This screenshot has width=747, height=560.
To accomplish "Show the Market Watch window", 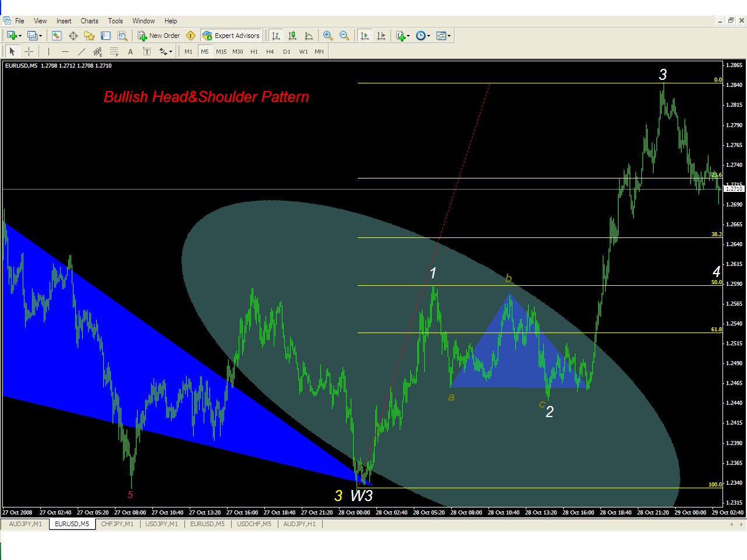I will (57, 36).
